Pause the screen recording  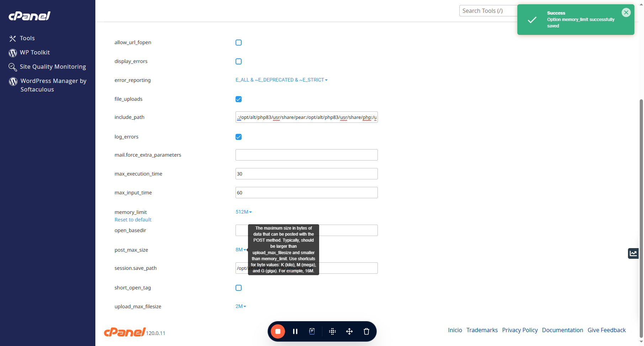(x=295, y=331)
